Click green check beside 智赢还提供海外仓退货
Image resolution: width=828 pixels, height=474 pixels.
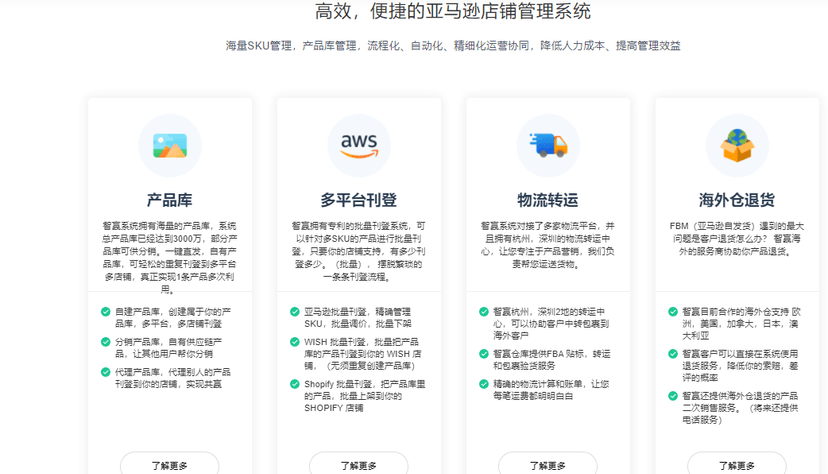click(673, 395)
